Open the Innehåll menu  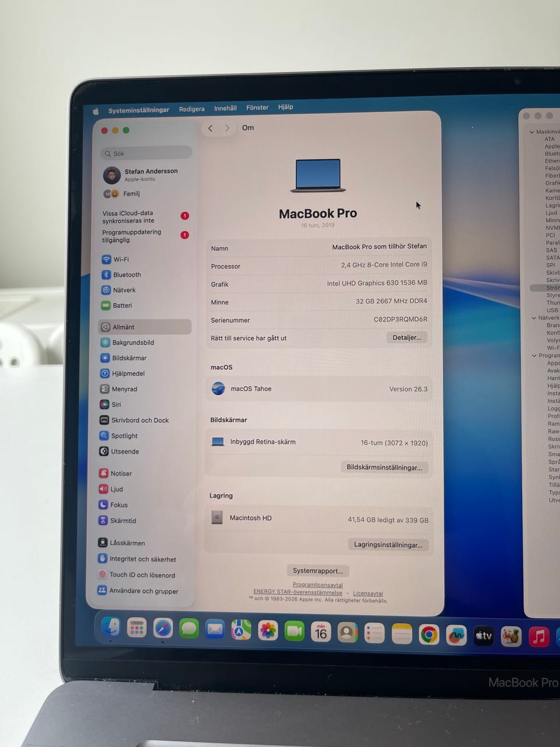click(225, 108)
